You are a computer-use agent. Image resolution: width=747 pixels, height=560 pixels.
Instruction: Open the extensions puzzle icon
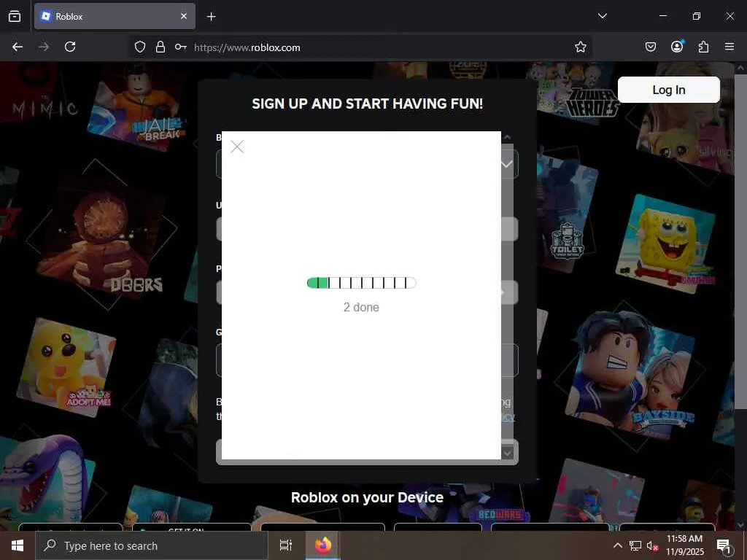[703, 47]
